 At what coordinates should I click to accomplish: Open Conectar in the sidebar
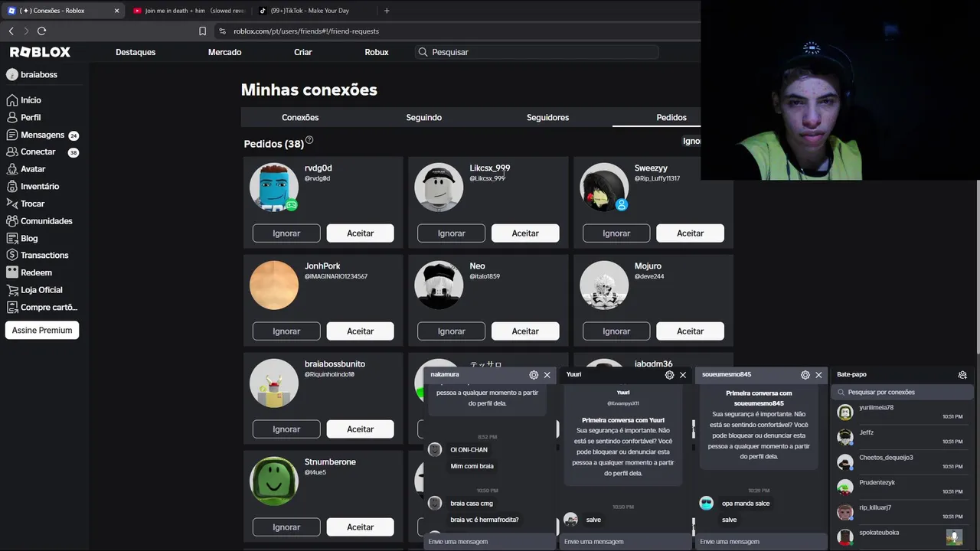click(x=42, y=152)
